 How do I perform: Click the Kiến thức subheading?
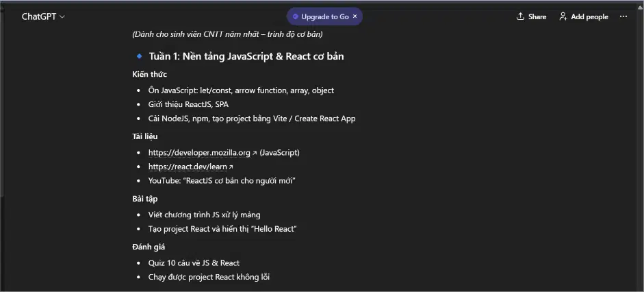pyautogui.click(x=149, y=75)
